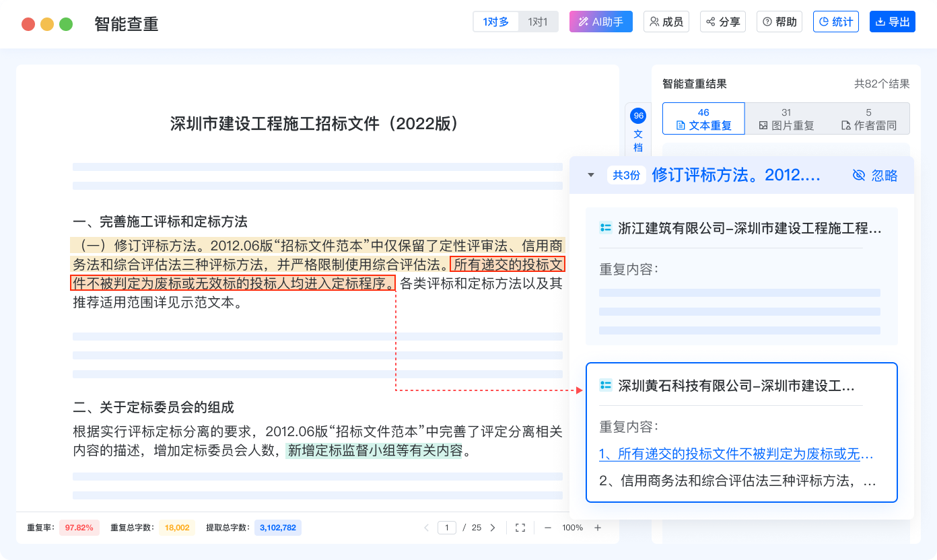This screenshot has width=937, height=560.
Task: Switch to 1对1 comparison mode
Action: (538, 22)
